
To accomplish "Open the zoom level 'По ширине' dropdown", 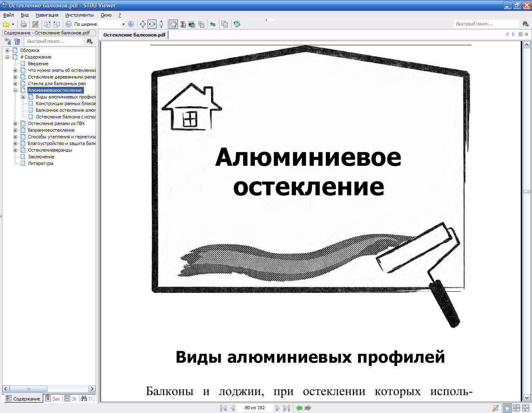I will click(123, 24).
